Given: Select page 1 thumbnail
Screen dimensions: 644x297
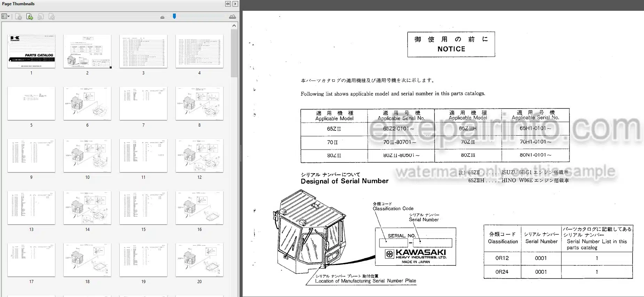Looking at the screenshot, I should (31, 51).
